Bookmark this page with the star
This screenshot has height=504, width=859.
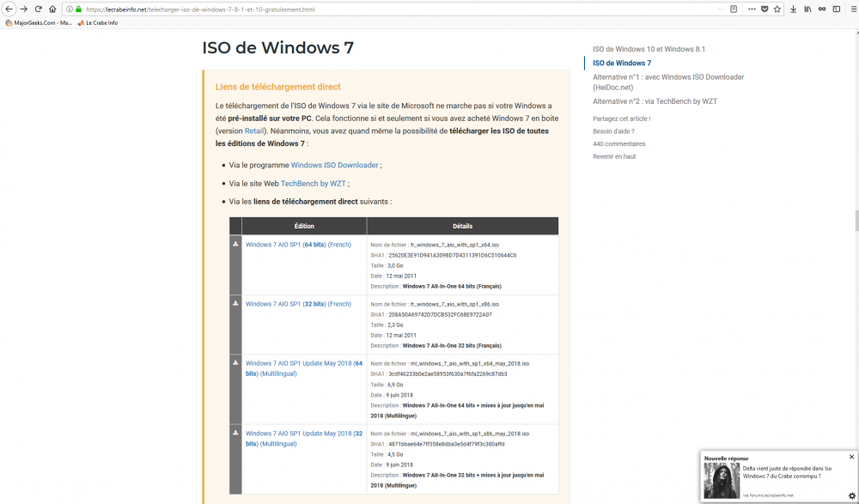coord(777,9)
